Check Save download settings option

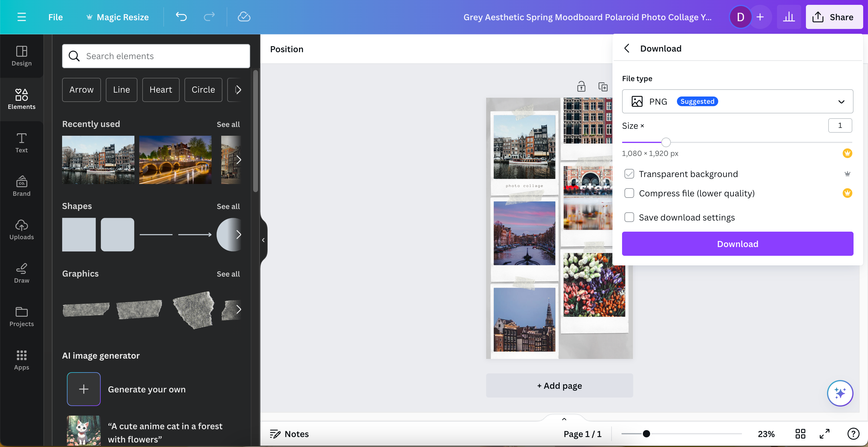629,217
